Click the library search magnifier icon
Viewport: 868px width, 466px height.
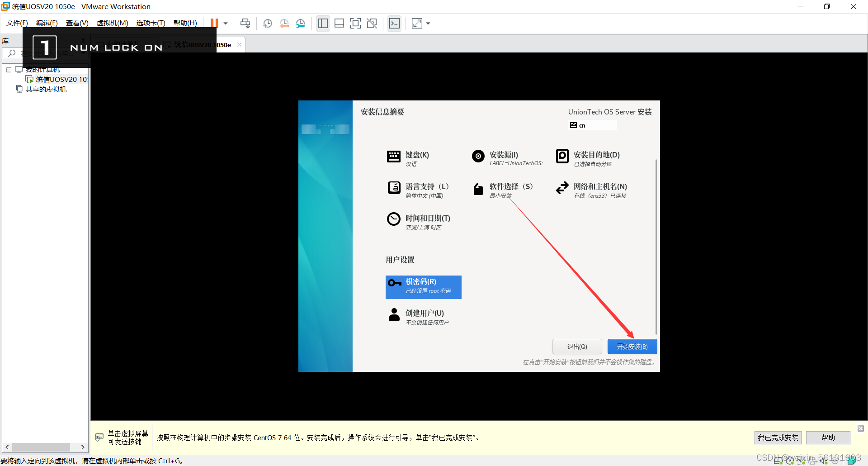[x=12, y=53]
